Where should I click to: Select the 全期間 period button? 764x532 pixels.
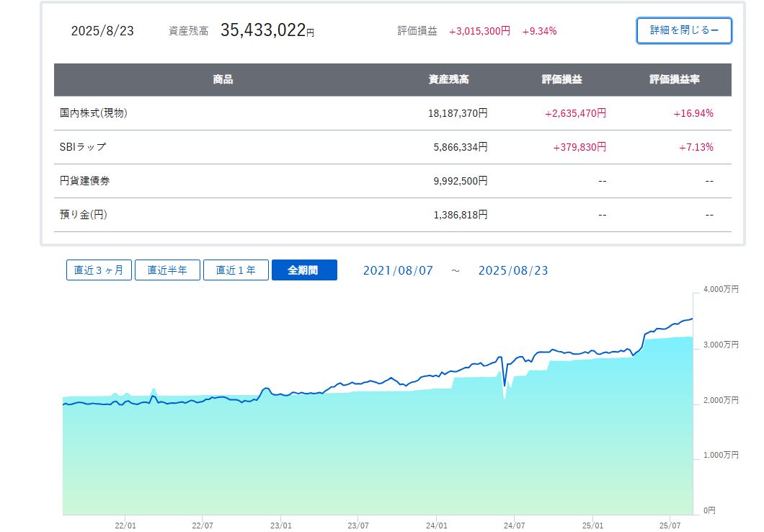(x=303, y=270)
